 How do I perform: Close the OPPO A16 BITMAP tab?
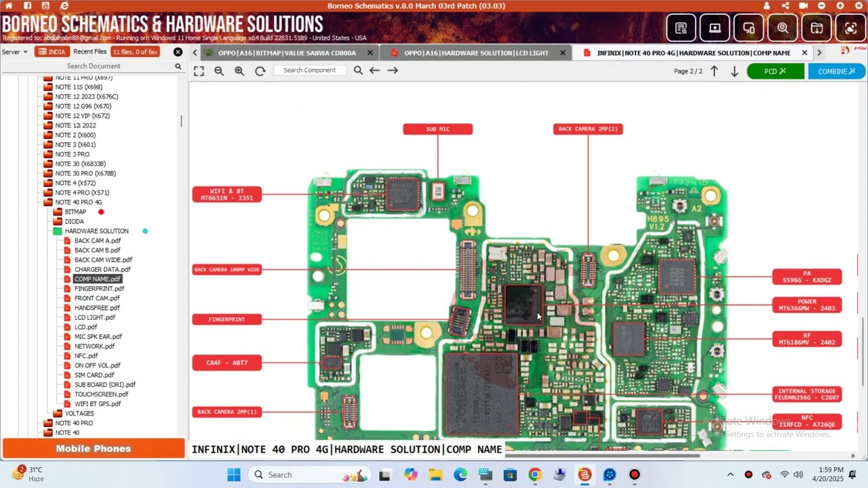[x=370, y=53]
